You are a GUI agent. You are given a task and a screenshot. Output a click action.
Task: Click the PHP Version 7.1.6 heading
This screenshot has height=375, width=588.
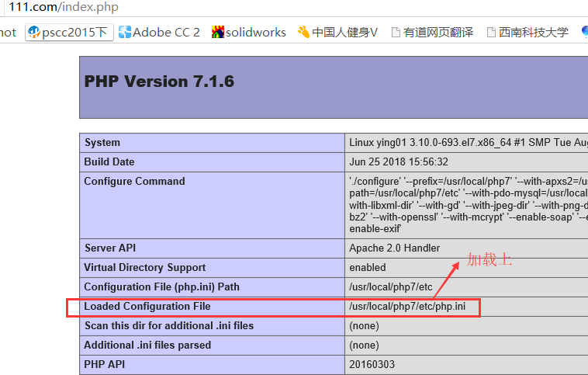159,82
